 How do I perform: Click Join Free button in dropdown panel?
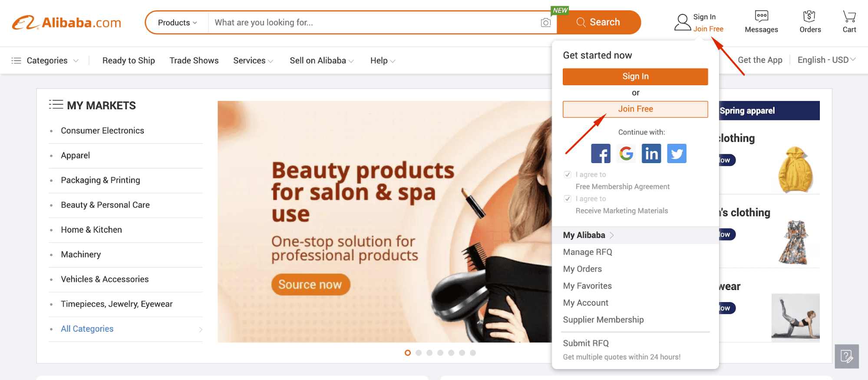(x=635, y=109)
